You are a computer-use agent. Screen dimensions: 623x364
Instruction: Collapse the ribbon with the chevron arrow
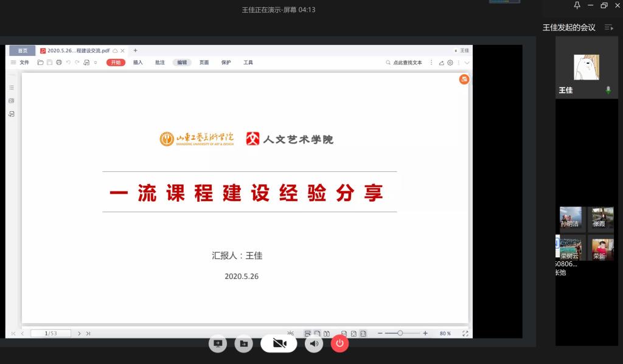coord(467,63)
